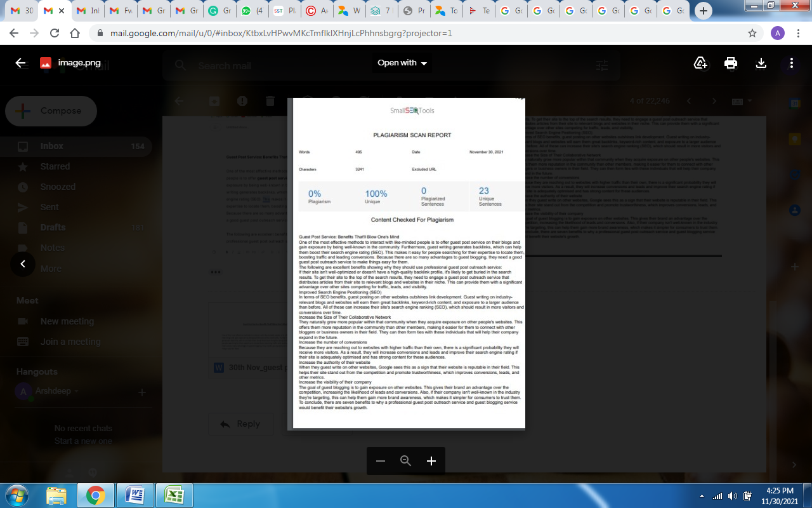The image size is (812, 508).
Task: Open a new Chrome tab
Action: pos(704,11)
